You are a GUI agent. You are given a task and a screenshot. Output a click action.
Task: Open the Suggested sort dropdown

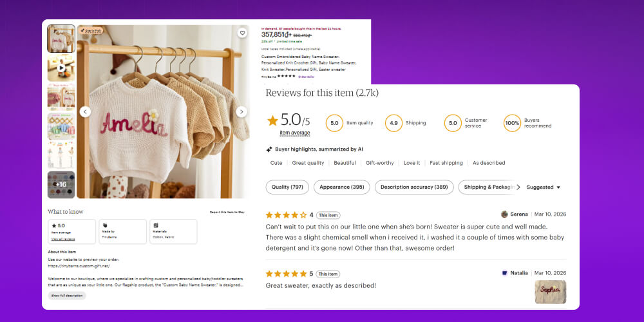click(544, 187)
